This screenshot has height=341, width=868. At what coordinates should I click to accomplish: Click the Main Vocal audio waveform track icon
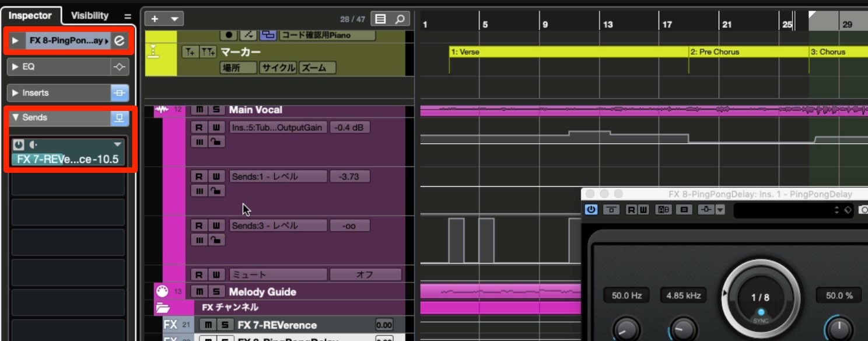(162, 109)
